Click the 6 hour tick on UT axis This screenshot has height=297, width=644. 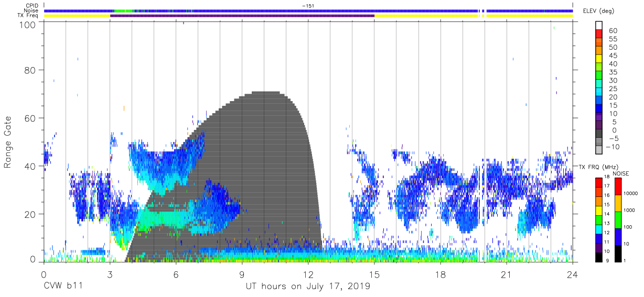tap(176, 274)
